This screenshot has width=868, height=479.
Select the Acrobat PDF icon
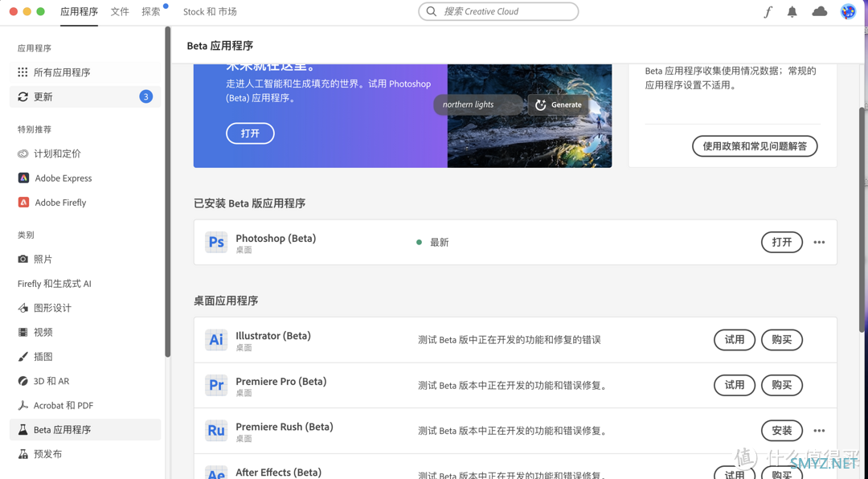23,405
